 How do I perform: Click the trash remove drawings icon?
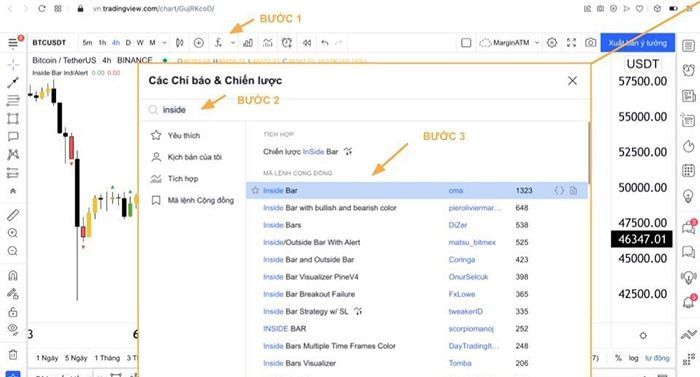point(13,355)
